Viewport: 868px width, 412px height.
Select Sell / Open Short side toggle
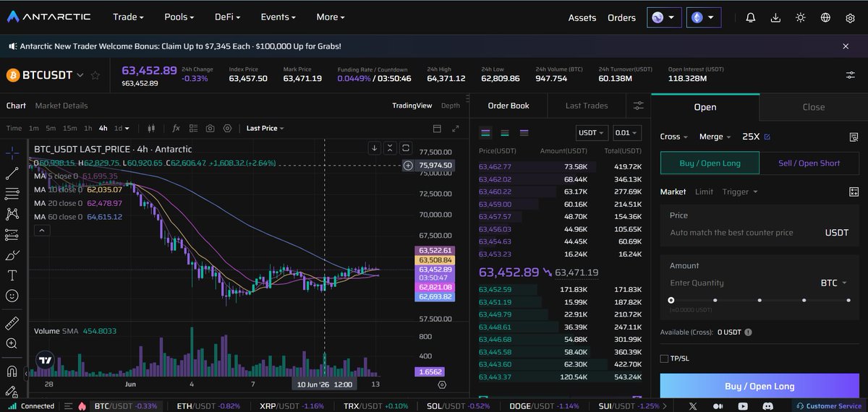tap(809, 163)
